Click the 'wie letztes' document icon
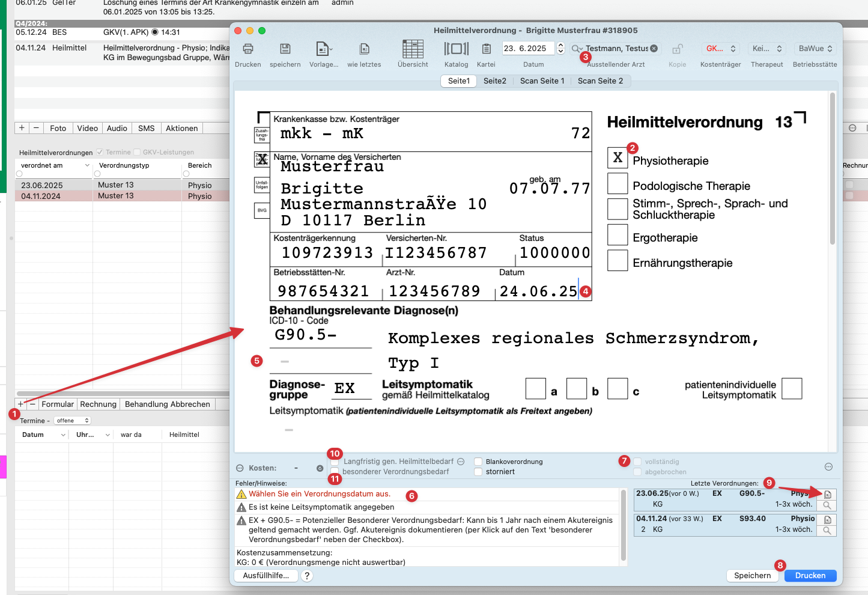The height and width of the screenshot is (595, 868). point(364,49)
